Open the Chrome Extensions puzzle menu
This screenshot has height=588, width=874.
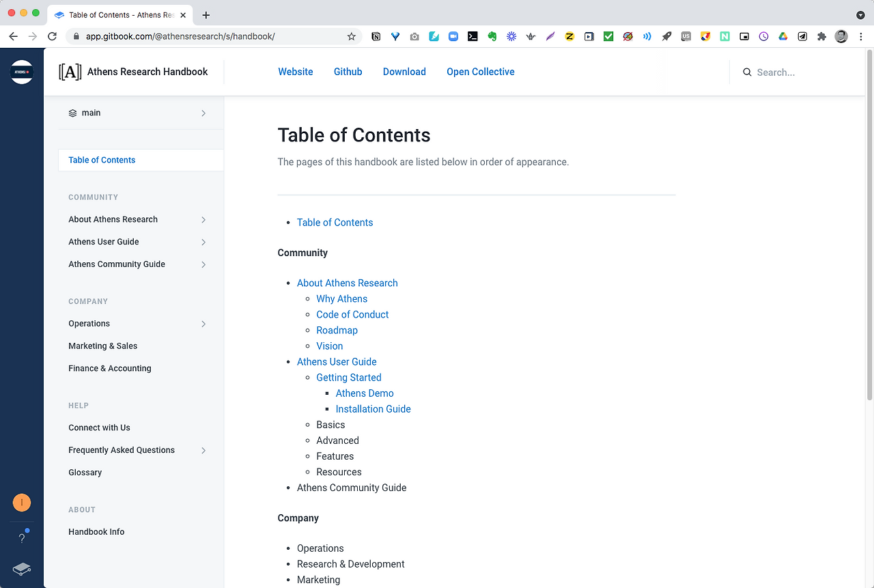[821, 36]
